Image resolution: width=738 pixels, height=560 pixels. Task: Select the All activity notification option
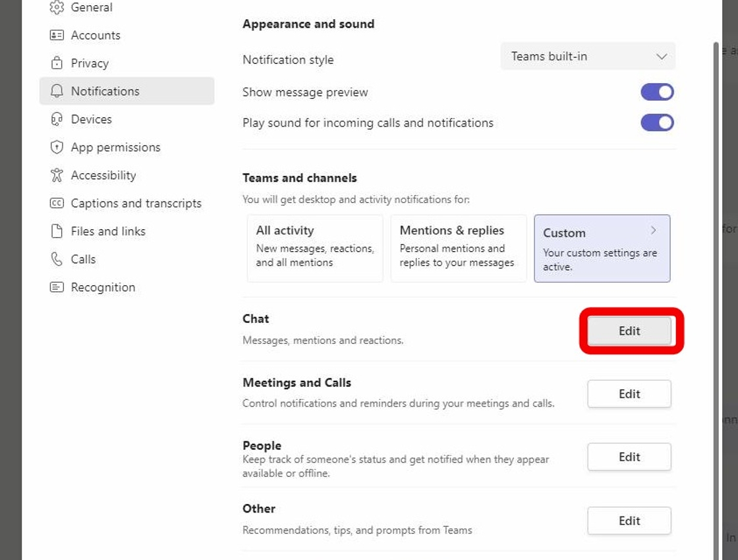tap(314, 248)
